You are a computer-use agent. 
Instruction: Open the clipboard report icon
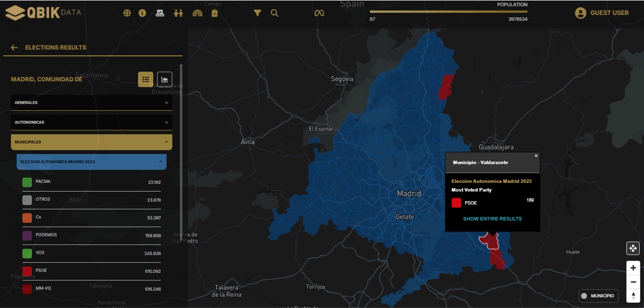point(214,13)
